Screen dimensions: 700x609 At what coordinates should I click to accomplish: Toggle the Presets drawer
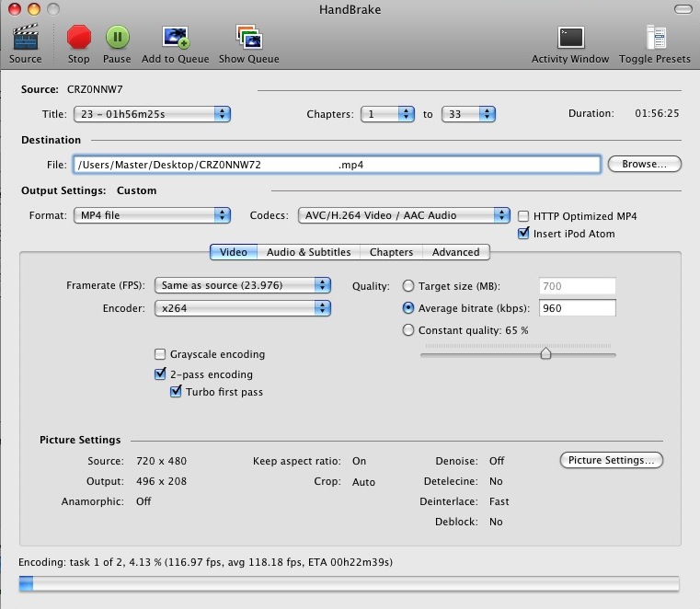655,38
